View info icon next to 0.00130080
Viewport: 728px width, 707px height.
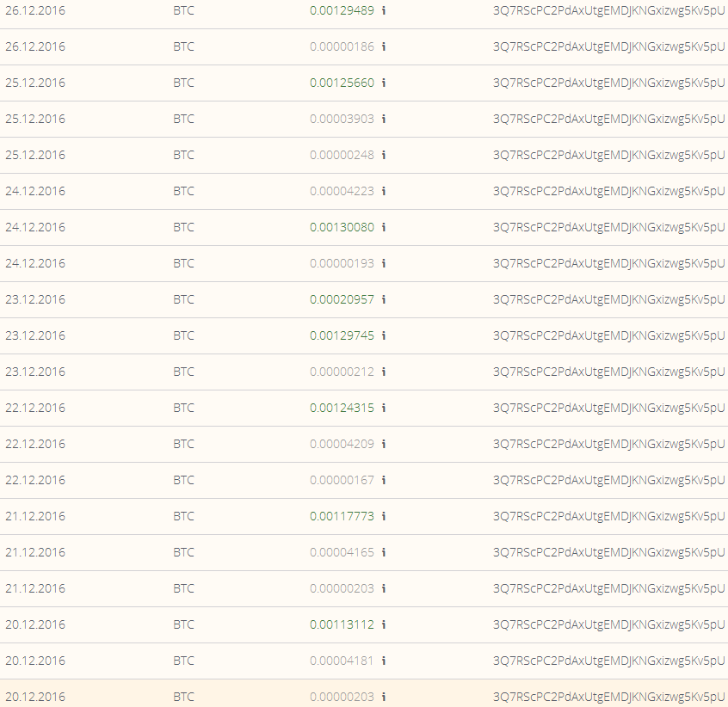(384, 227)
